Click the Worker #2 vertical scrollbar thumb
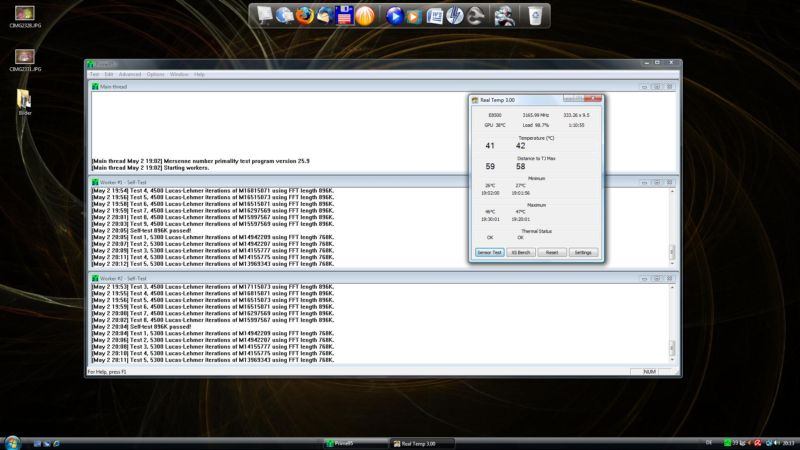 tap(671, 348)
